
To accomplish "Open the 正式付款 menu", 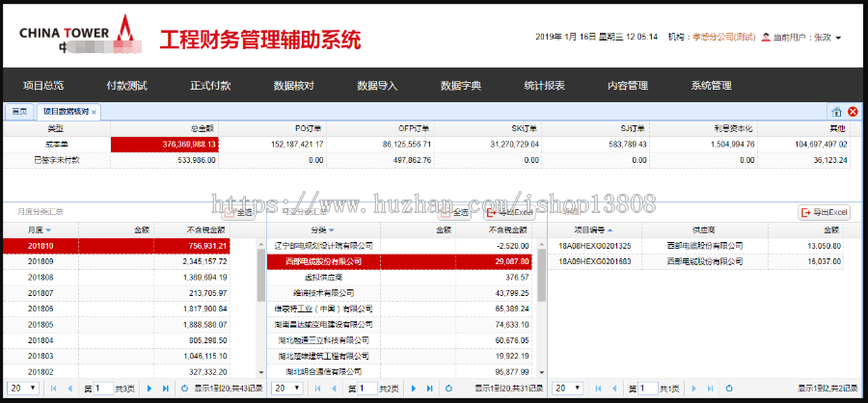I will tap(210, 86).
